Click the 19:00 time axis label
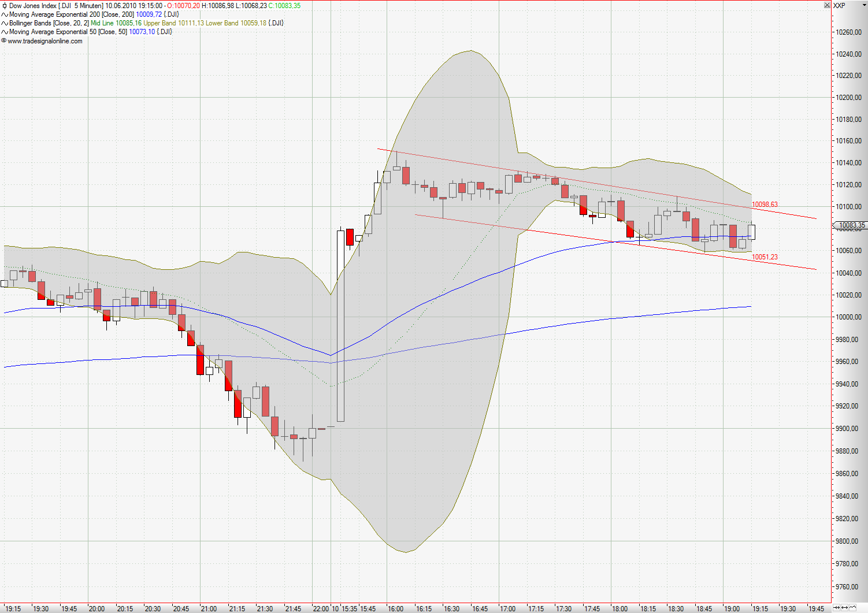The image size is (868, 613). tap(732, 608)
